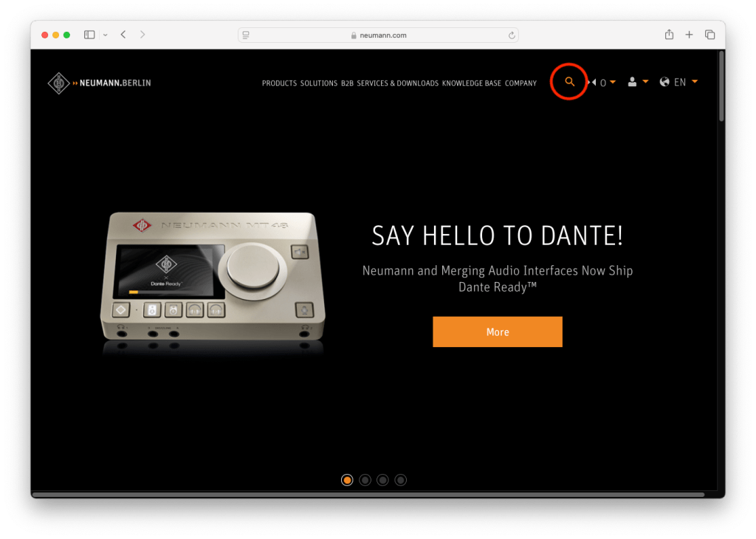Click the globe language icon

pyautogui.click(x=664, y=82)
